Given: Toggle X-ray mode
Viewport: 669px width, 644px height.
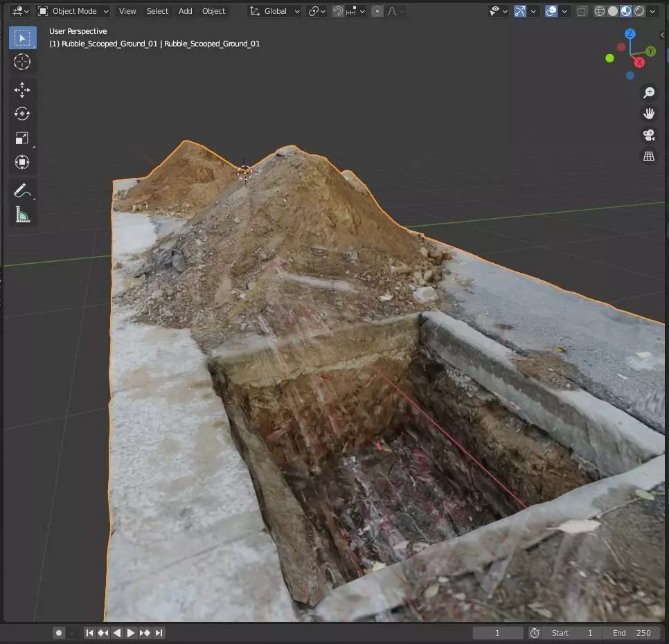Looking at the screenshot, I should [x=582, y=11].
